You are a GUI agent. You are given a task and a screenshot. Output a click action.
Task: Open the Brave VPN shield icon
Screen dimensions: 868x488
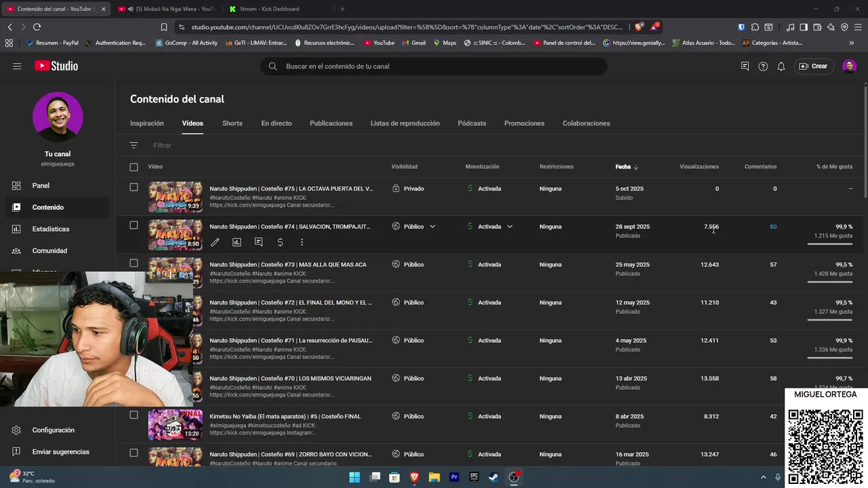click(x=844, y=27)
